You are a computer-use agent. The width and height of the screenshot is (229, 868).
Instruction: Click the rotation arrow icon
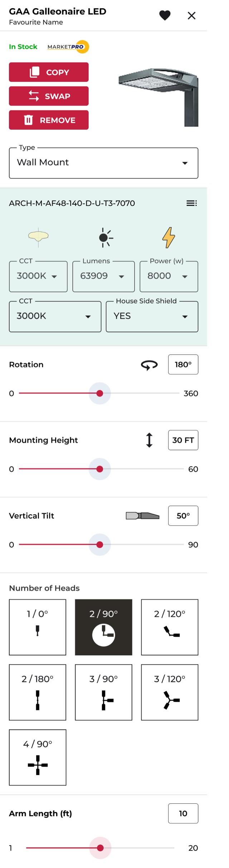coord(149,365)
